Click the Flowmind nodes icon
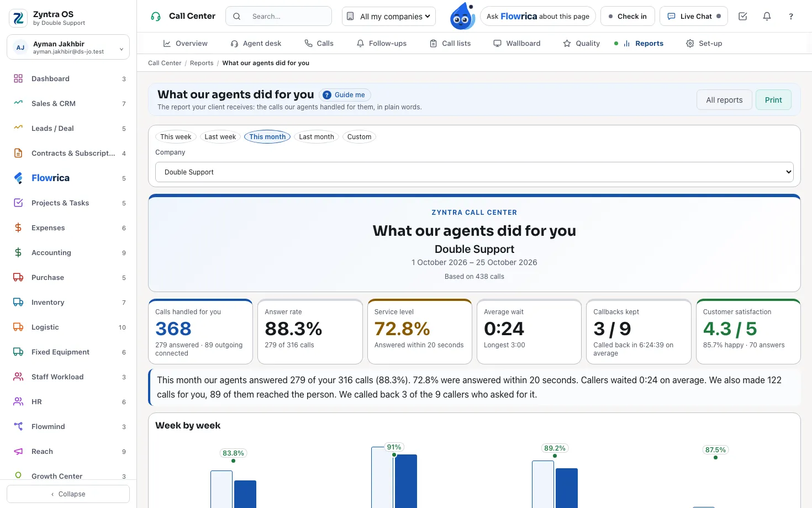 18,426
